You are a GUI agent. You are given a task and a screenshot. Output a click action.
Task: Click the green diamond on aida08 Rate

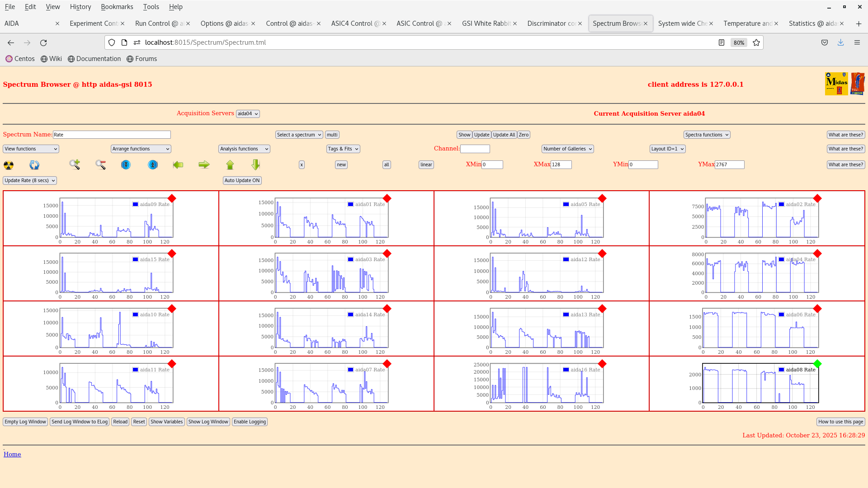817,364
